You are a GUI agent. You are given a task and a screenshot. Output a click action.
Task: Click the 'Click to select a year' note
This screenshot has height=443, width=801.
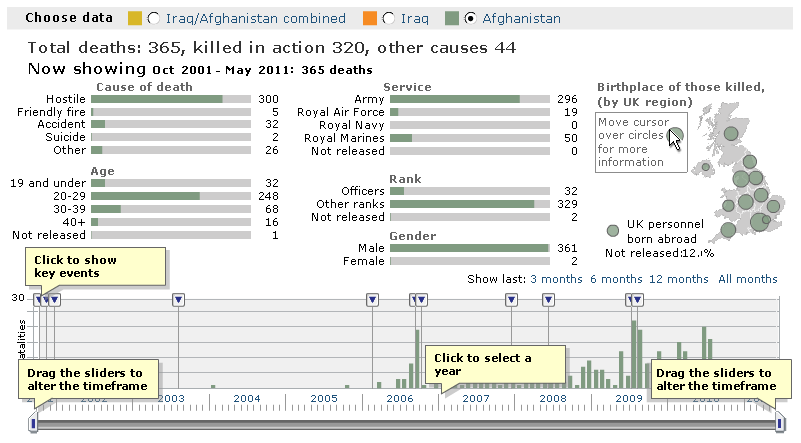[x=496, y=365]
